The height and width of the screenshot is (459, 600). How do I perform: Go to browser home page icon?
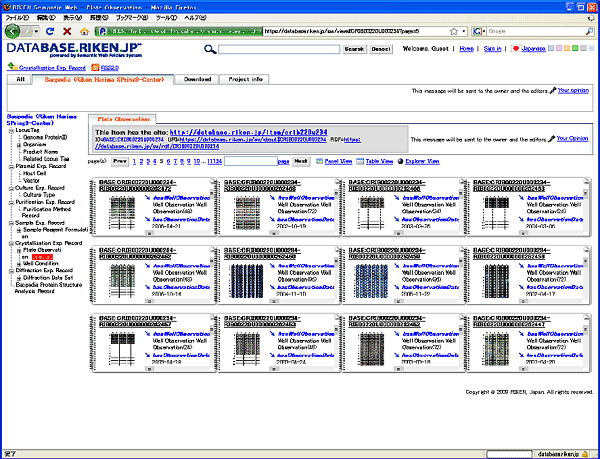84,32
